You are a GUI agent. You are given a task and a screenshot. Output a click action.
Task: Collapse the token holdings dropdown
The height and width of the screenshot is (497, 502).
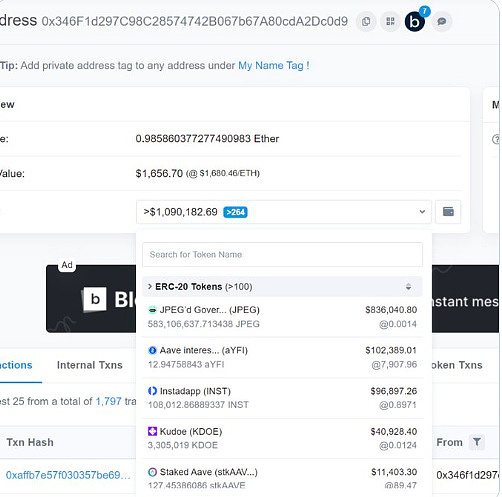click(x=422, y=212)
